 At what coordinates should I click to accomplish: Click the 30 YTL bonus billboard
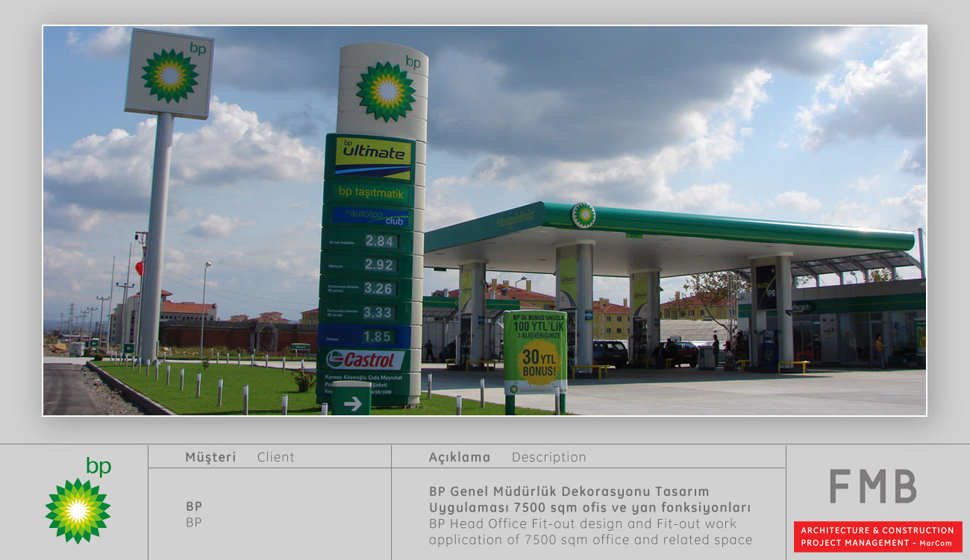tap(535, 352)
